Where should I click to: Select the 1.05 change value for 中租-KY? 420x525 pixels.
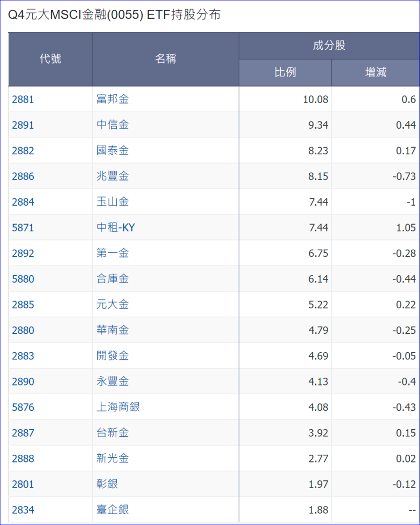(x=406, y=228)
